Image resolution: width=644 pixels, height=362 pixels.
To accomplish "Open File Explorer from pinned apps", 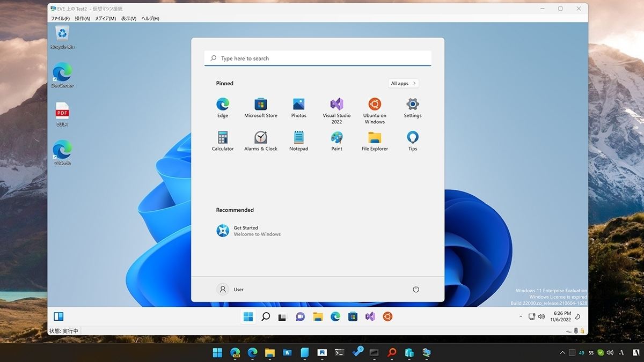I will pos(375,141).
